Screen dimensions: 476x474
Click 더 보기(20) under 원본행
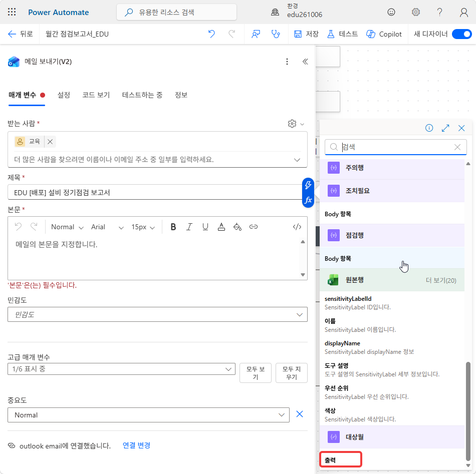[x=441, y=280]
